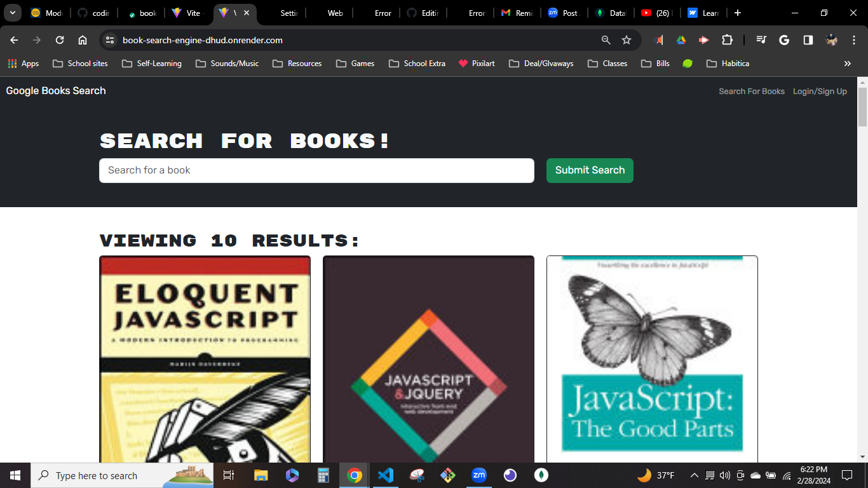Screen dimensions: 868x488
Task: Click the zoom magnifier icon in address bar
Action: pos(606,40)
